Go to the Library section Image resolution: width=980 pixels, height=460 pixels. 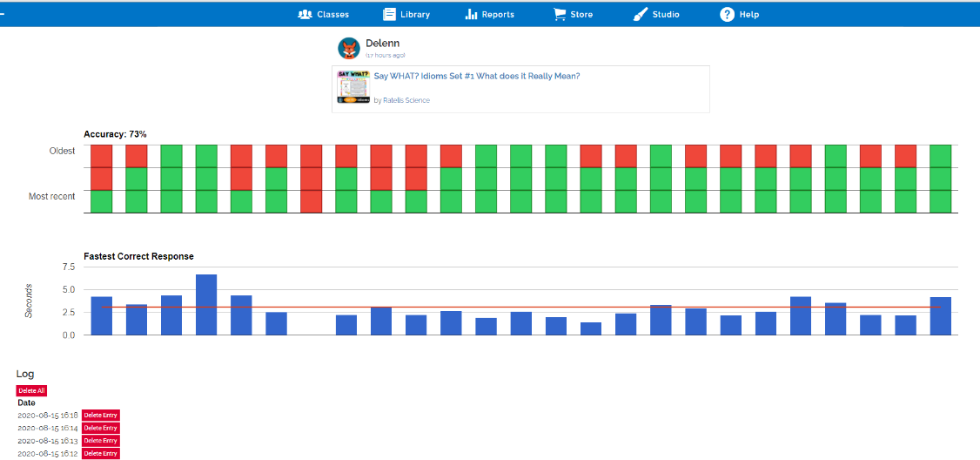coord(406,15)
